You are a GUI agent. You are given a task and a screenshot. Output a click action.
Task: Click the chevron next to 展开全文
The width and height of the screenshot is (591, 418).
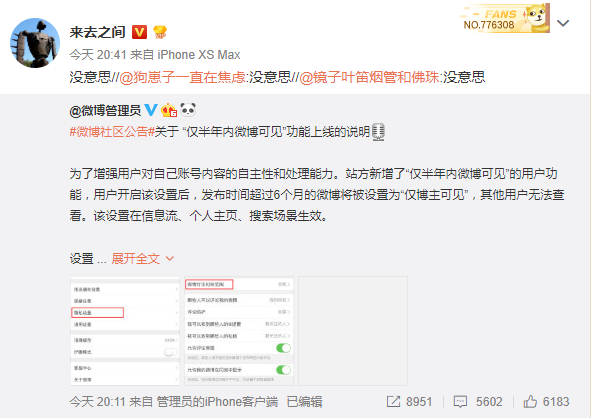tap(170, 259)
